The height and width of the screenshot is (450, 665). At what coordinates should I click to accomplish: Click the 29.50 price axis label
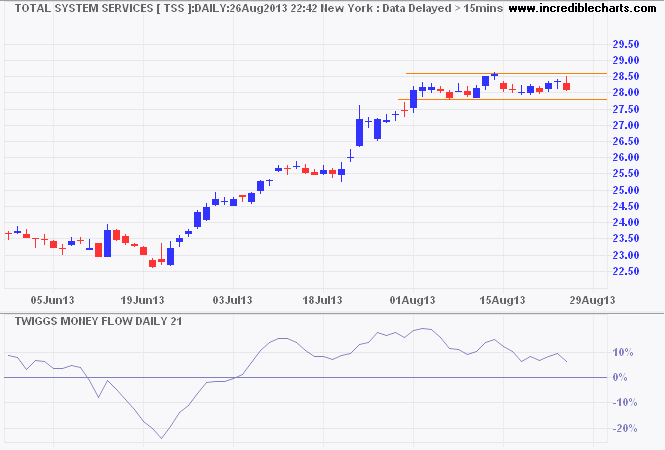click(626, 45)
